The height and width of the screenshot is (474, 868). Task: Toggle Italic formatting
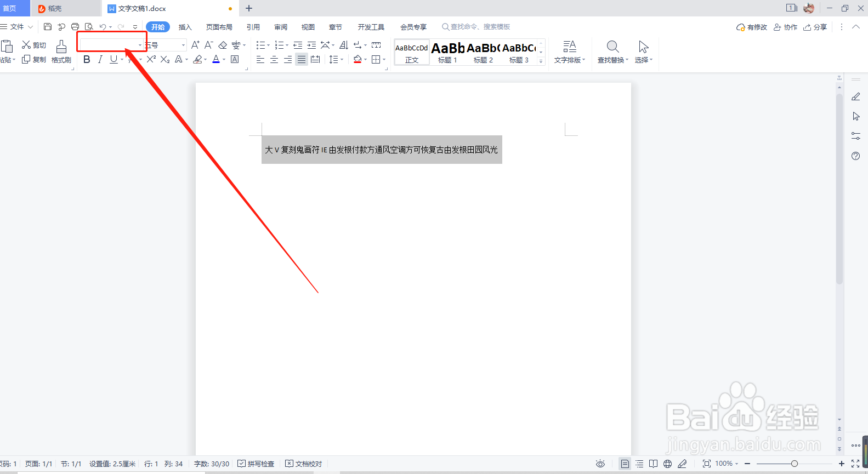point(100,59)
